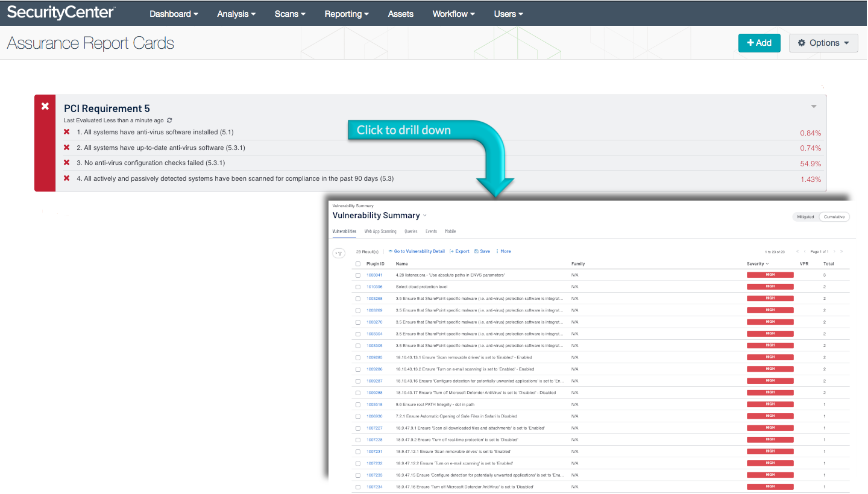
Task: Click the 0.74% policy result
Action: point(810,148)
